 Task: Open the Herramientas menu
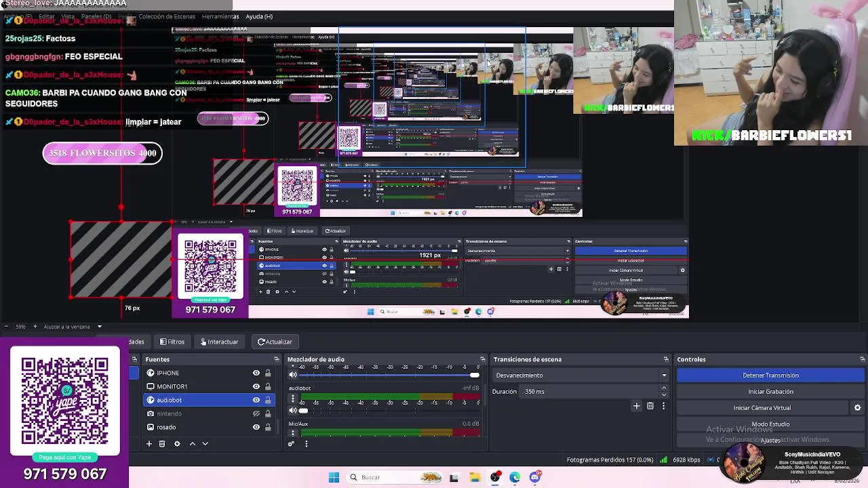click(220, 16)
